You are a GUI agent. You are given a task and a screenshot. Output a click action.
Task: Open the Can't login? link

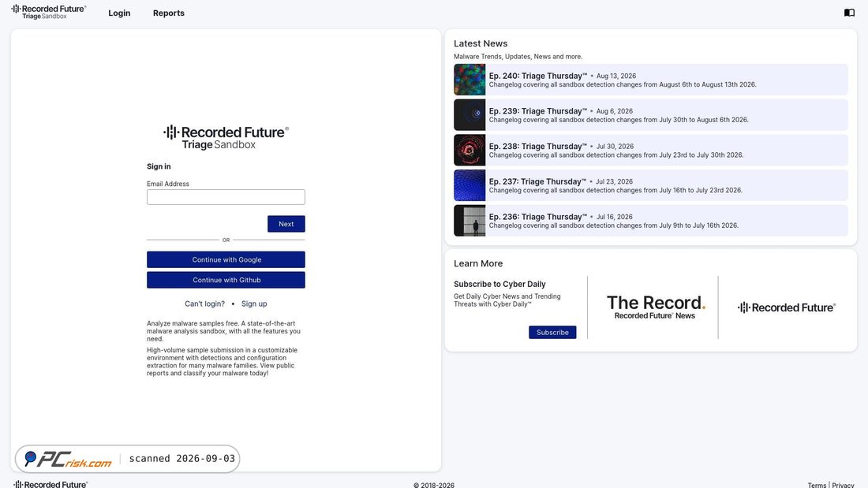pos(205,304)
